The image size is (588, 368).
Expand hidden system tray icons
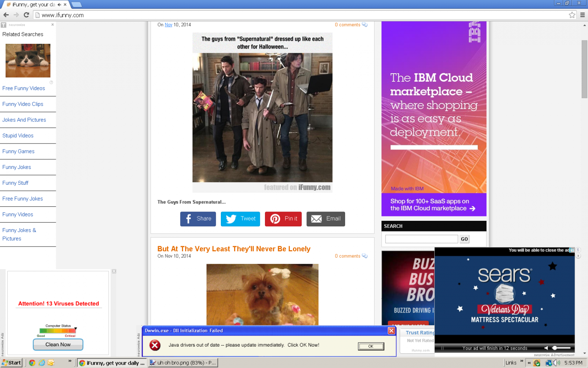[x=529, y=363]
